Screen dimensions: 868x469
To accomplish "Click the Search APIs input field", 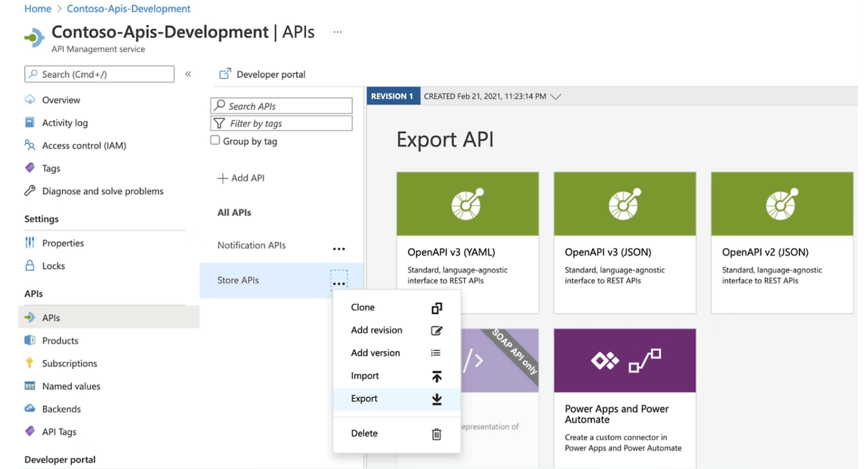I will [x=282, y=106].
